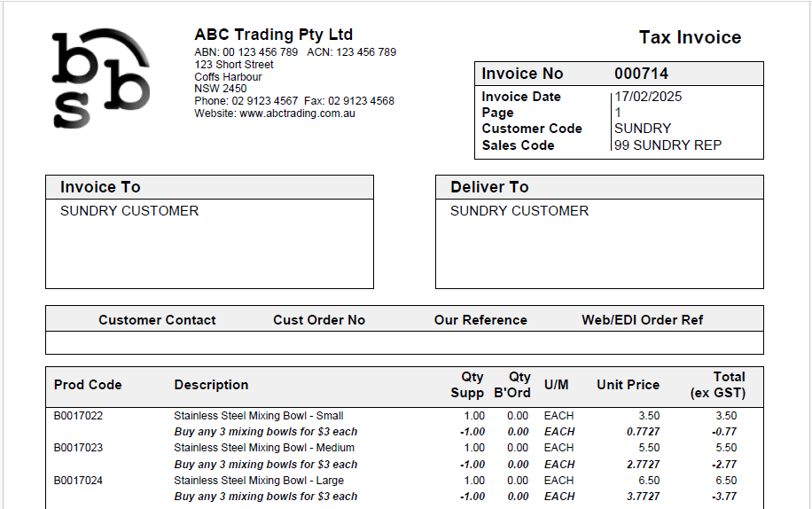Select invoice number 000714
Viewport: 812px width, 509px height.
[x=641, y=74]
